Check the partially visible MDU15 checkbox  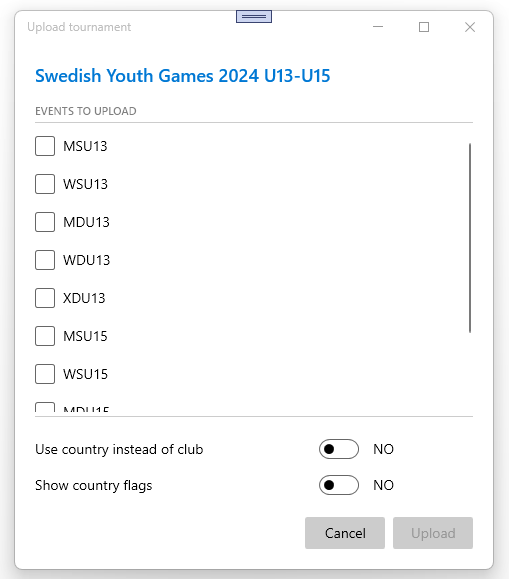(x=45, y=407)
